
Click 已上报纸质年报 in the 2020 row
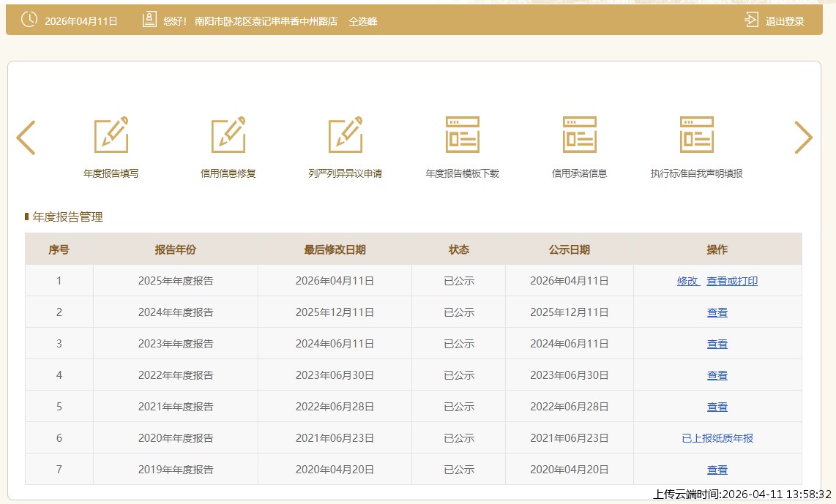717,438
